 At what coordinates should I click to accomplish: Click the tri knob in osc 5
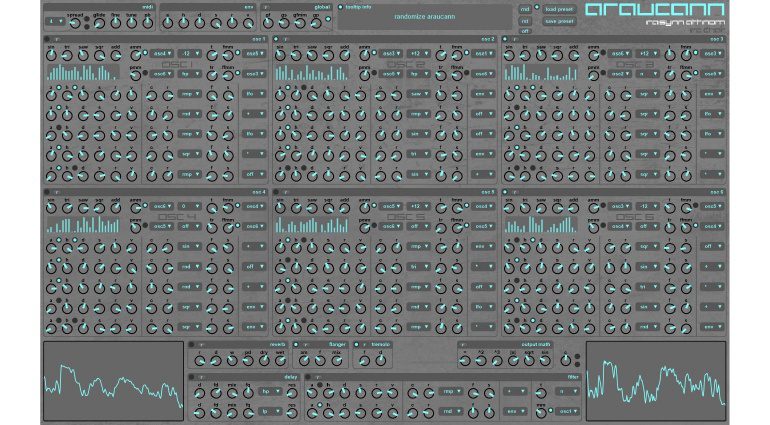pos(295,206)
